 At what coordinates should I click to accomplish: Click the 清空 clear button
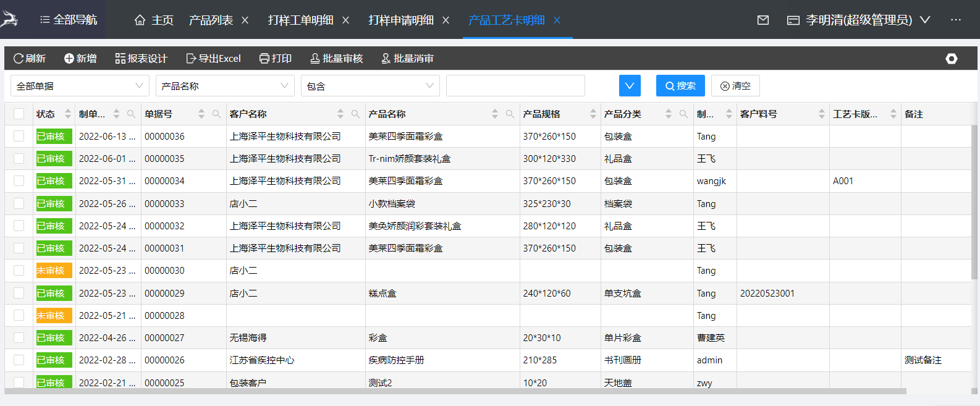pos(735,86)
